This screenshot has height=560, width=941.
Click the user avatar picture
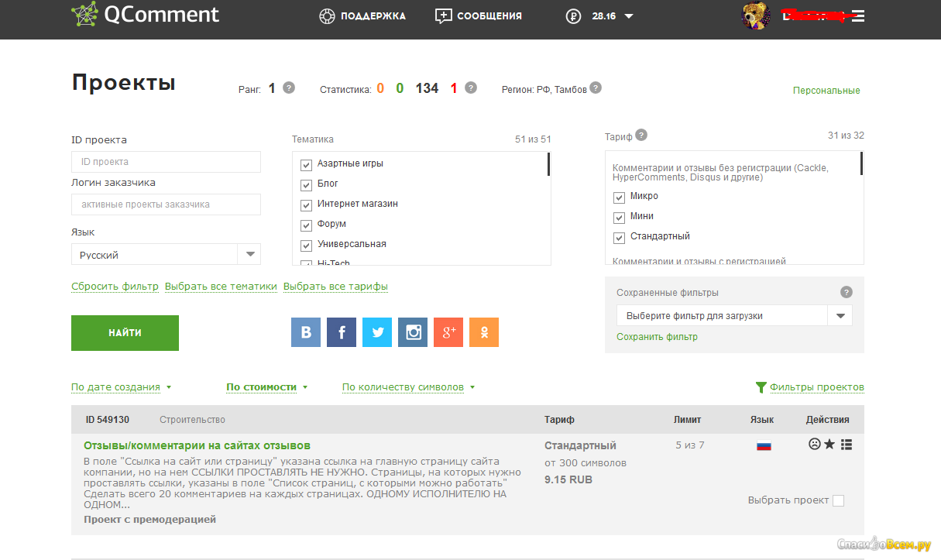pyautogui.click(x=755, y=15)
